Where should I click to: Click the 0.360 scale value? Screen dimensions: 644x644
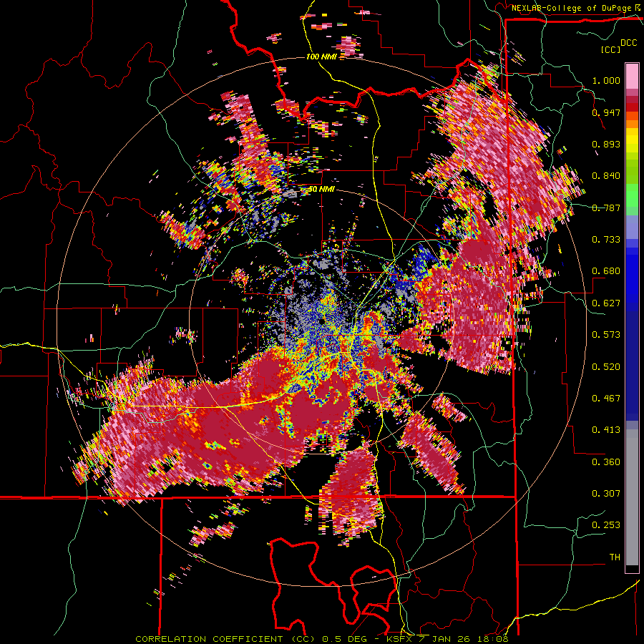(x=606, y=462)
